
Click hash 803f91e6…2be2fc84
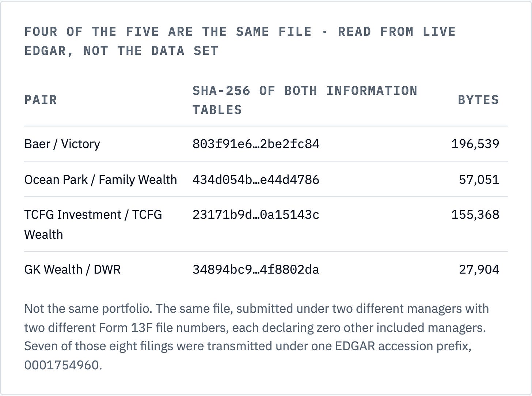(256, 144)
